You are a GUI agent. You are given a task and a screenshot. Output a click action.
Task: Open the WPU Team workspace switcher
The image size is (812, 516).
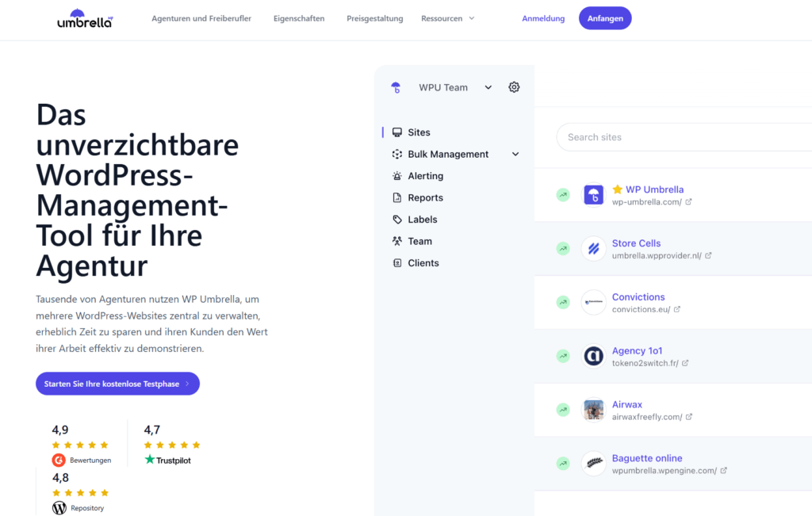[x=452, y=87]
